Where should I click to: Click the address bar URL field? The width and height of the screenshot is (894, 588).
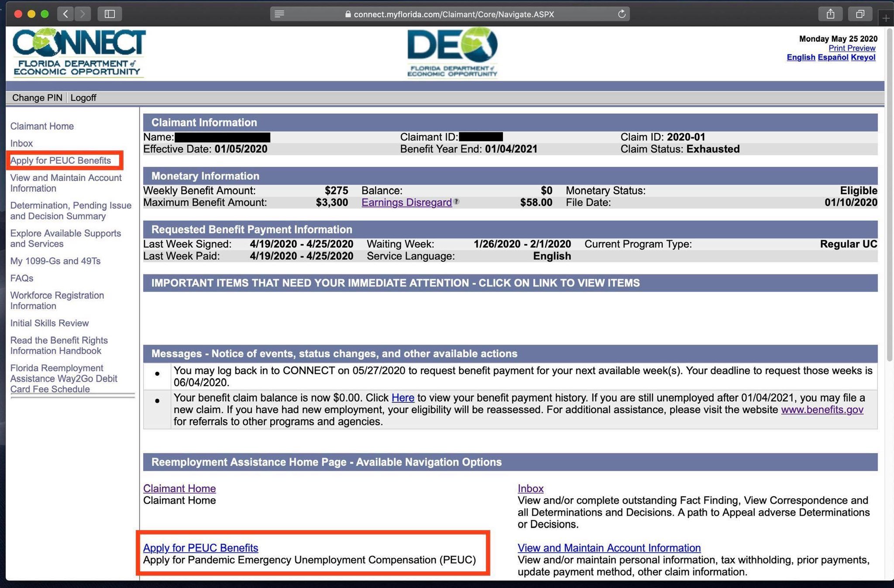coord(450,14)
